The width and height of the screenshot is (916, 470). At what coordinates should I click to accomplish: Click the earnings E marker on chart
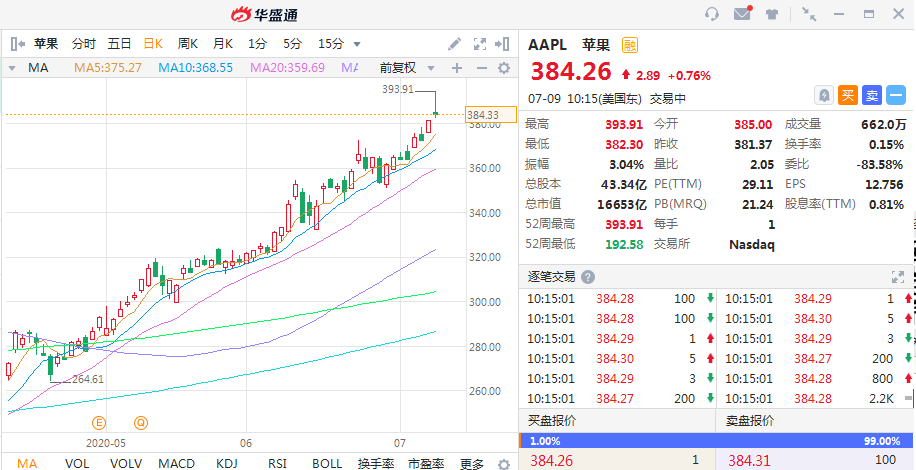[x=99, y=422]
